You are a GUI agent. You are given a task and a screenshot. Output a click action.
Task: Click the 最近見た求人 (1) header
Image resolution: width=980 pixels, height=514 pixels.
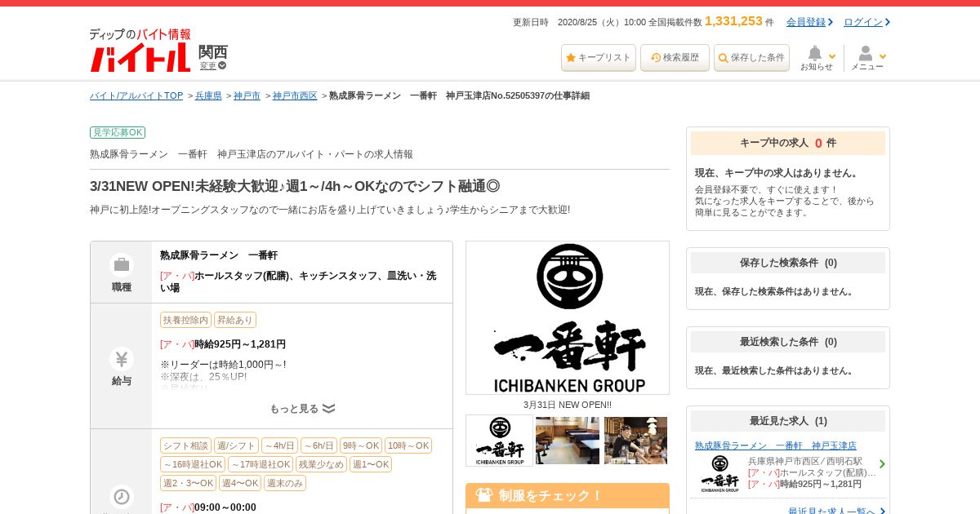pyautogui.click(x=788, y=421)
